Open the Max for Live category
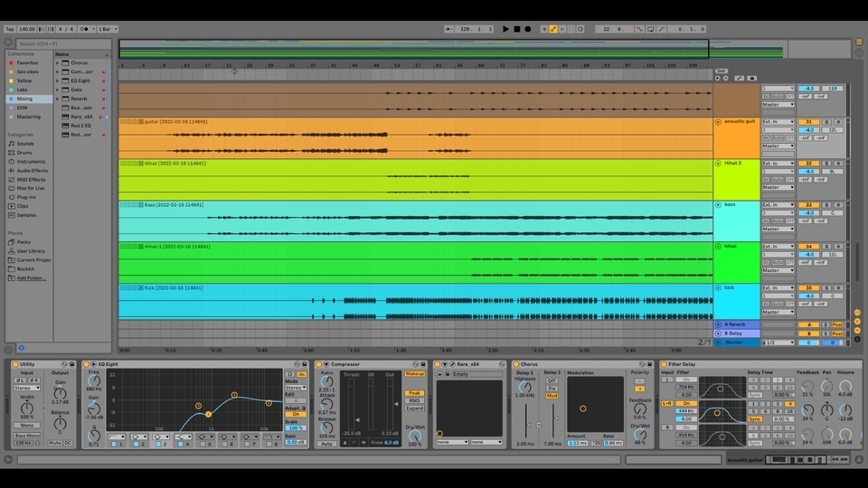The image size is (868, 488). pyautogui.click(x=31, y=188)
